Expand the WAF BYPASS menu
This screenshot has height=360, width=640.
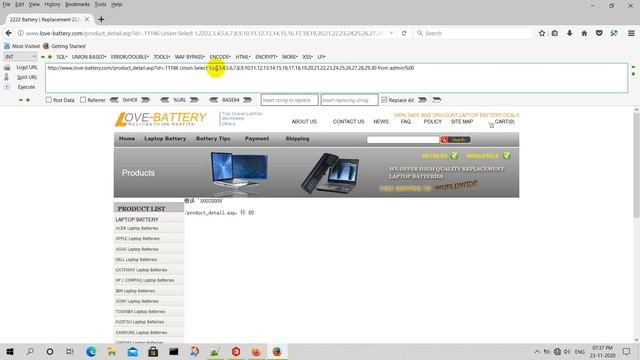(190, 57)
